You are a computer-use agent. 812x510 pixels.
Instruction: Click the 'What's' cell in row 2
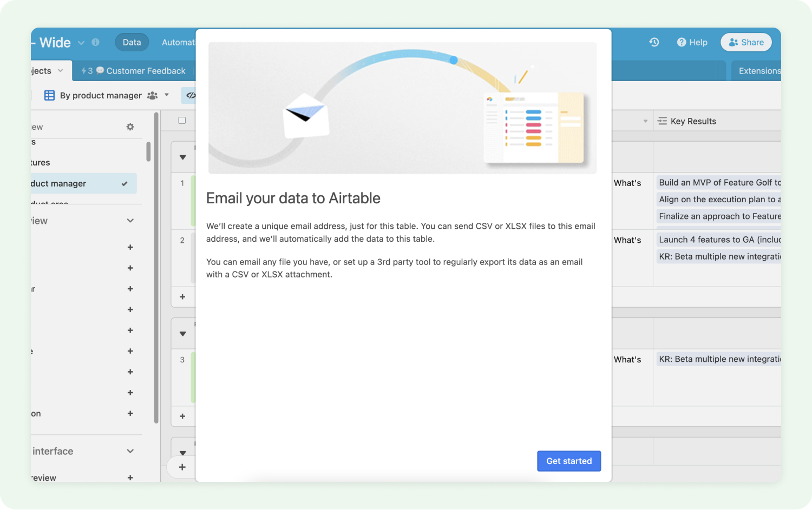pos(627,240)
